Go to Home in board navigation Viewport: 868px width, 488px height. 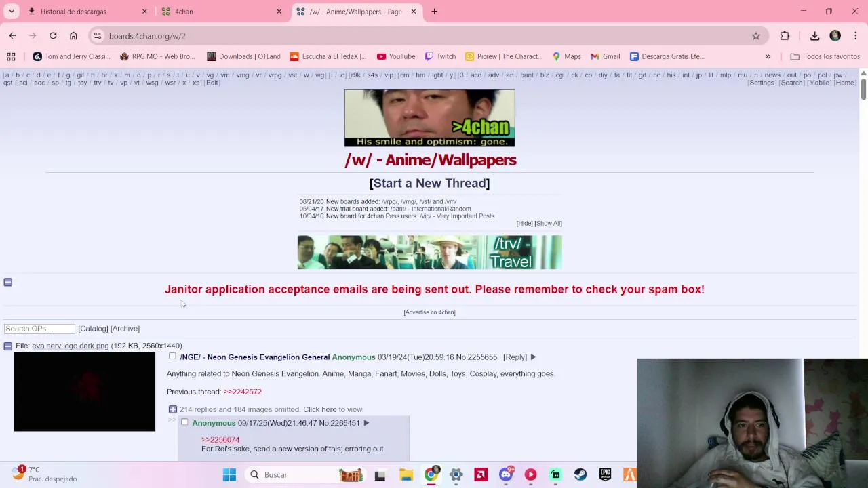(845, 83)
